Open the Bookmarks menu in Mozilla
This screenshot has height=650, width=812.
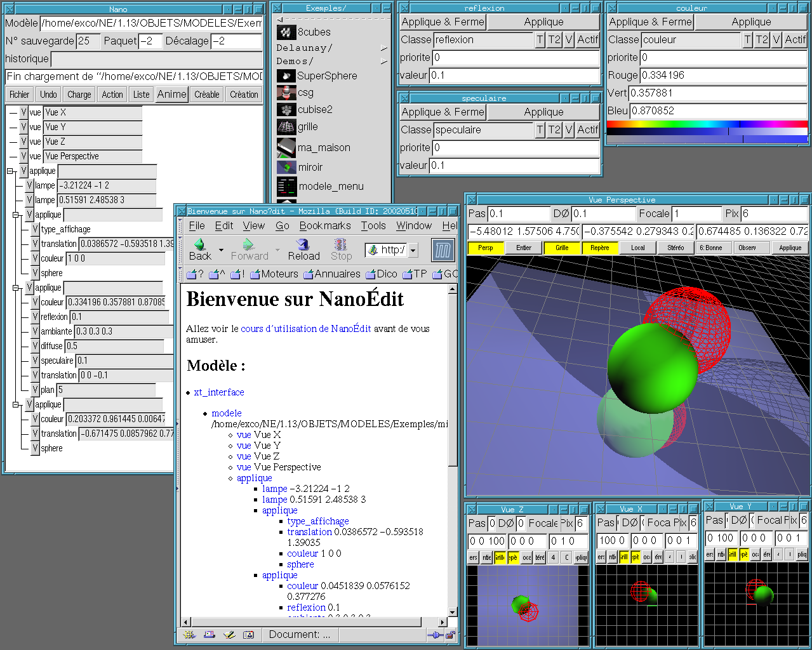(x=324, y=225)
